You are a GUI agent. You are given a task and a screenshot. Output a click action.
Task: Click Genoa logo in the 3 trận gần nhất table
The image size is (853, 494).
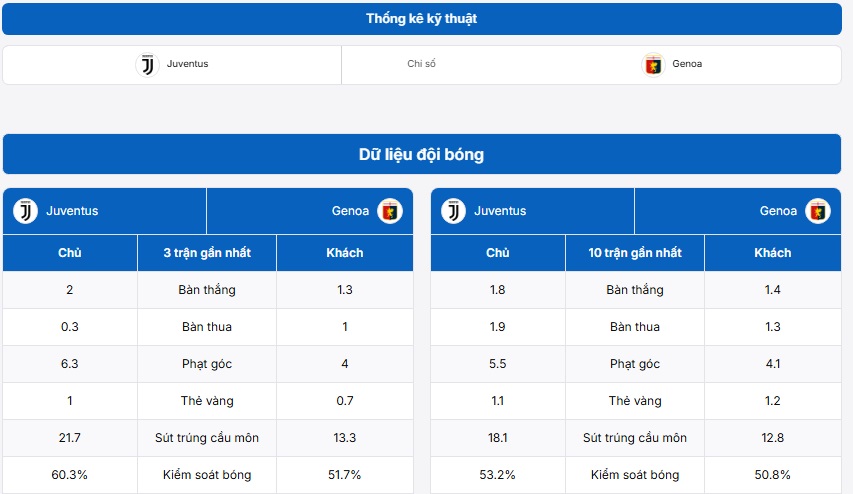tap(389, 211)
